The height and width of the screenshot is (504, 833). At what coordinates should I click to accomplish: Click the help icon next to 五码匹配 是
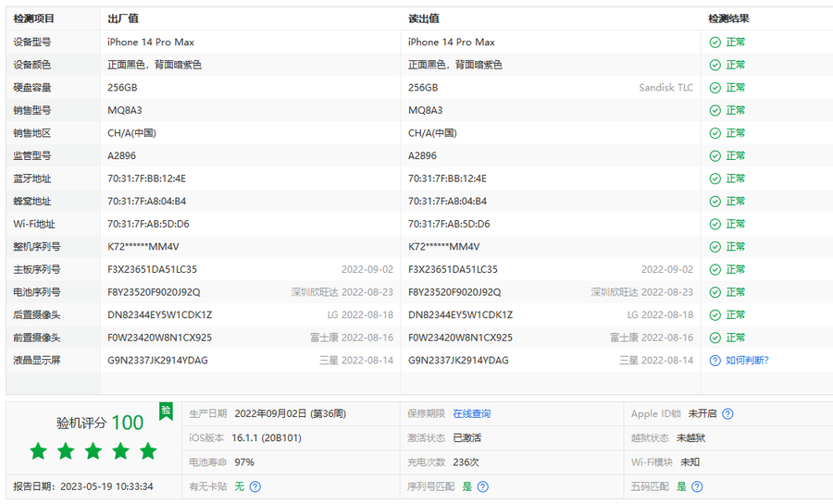coord(697,486)
